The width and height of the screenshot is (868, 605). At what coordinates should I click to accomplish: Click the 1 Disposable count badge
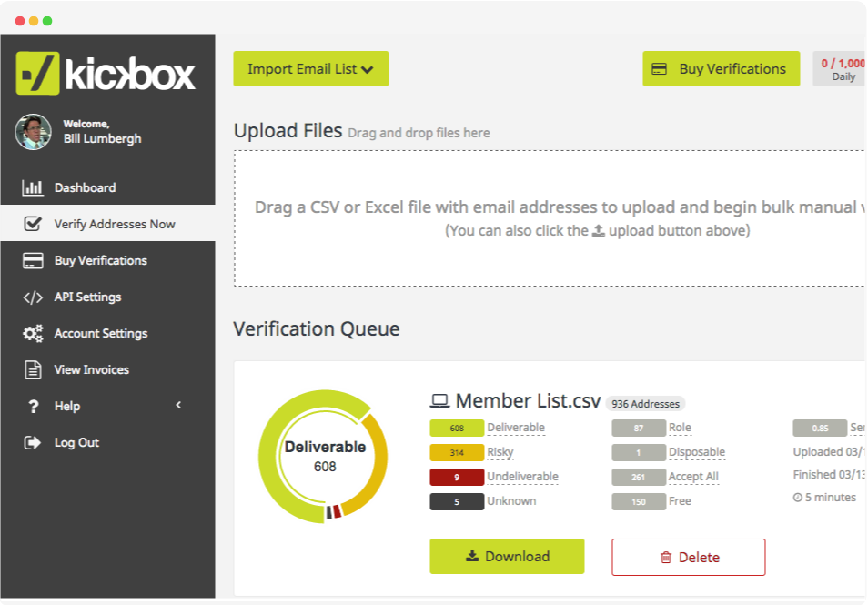(x=639, y=452)
